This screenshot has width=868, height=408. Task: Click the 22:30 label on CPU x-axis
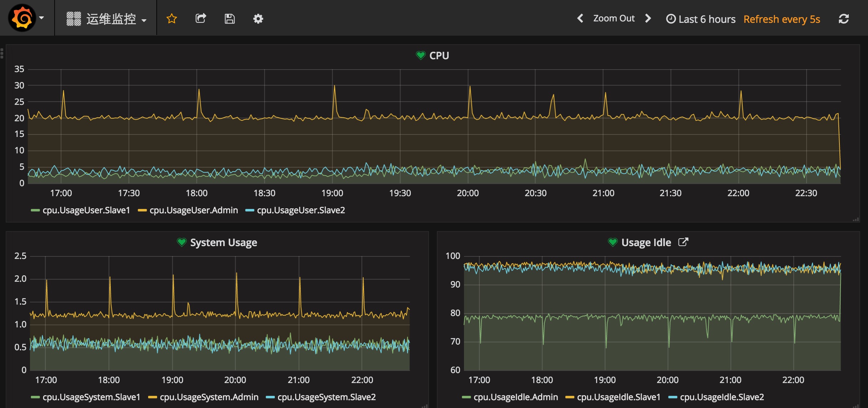(806, 193)
